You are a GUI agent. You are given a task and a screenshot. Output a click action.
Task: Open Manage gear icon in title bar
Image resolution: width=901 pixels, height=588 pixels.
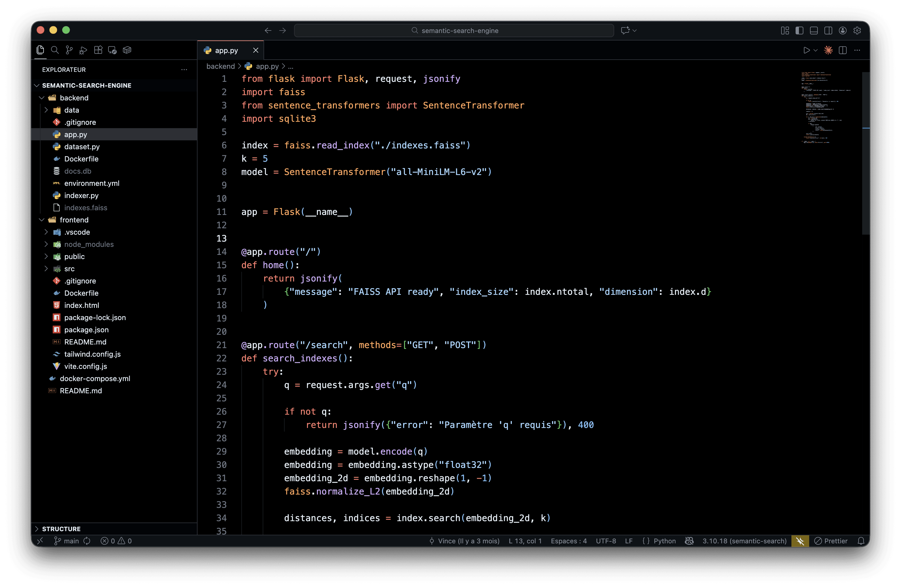coord(857,30)
